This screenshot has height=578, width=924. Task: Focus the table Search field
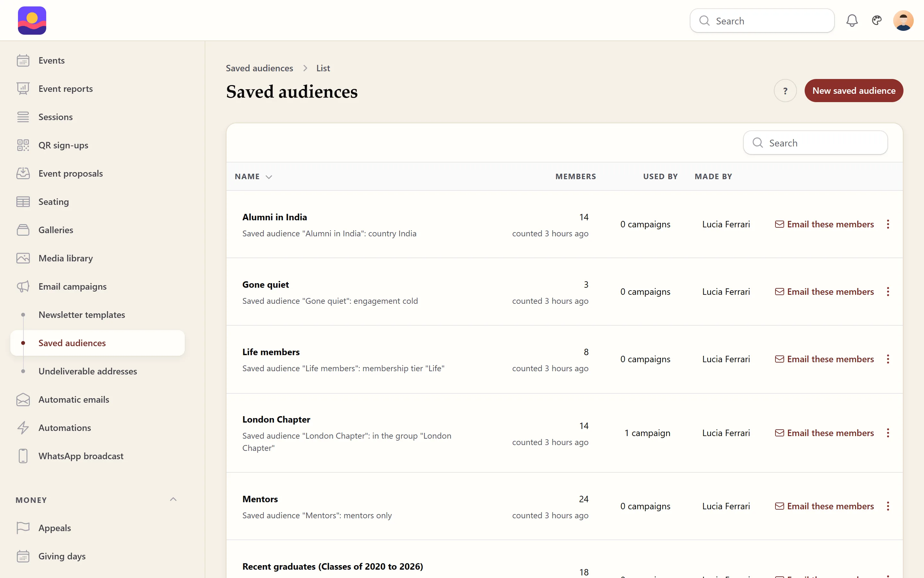(x=815, y=143)
